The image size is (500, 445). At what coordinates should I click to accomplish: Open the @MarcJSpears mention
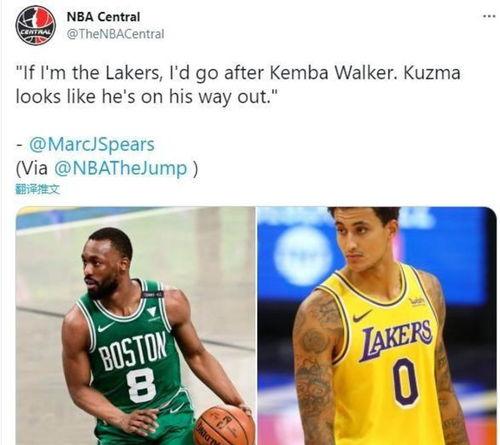coord(92,144)
